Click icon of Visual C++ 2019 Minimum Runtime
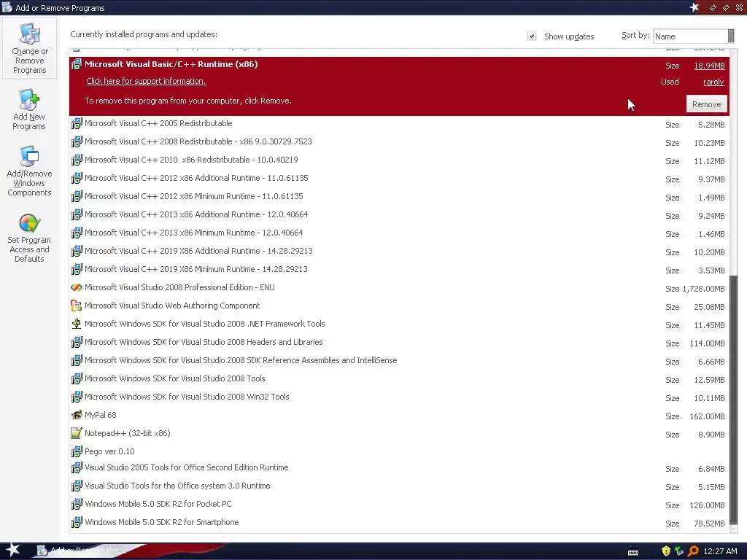This screenshot has height=560, width=747. coord(76,269)
